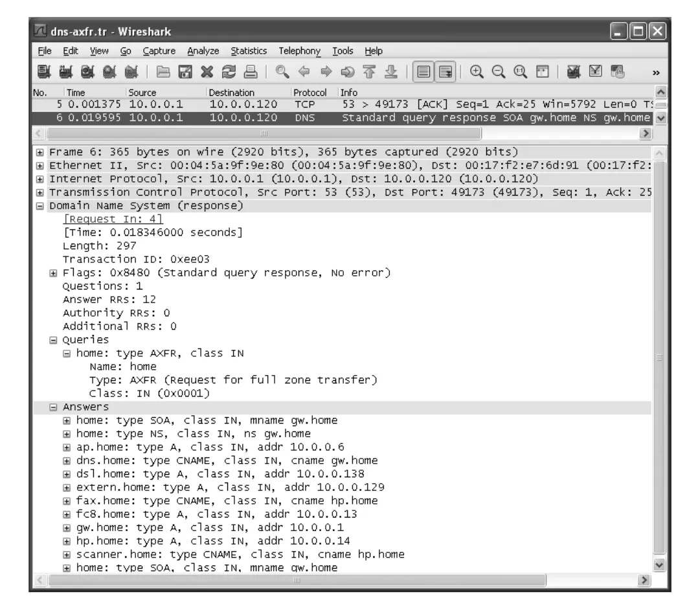The image size is (700, 603).
Task: Go back in packet history arrow
Action: [304, 71]
